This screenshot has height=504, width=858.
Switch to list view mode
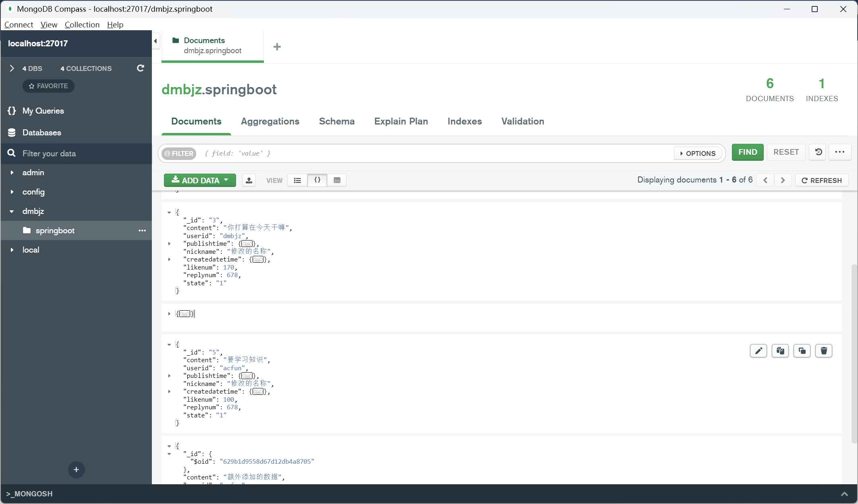[297, 180]
